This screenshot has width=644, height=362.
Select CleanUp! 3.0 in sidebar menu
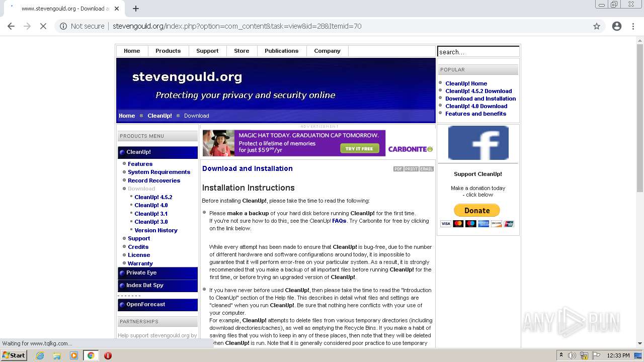tap(151, 222)
